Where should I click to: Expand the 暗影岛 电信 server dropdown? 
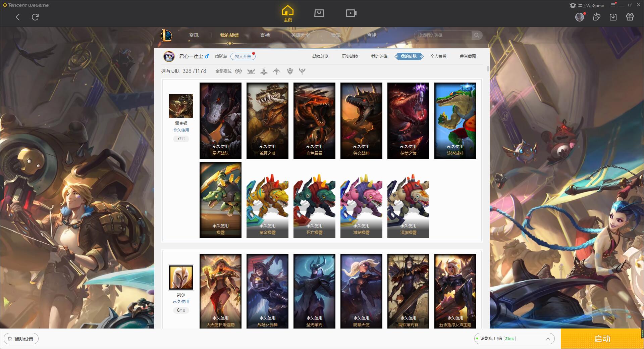(x=514, y=339)
